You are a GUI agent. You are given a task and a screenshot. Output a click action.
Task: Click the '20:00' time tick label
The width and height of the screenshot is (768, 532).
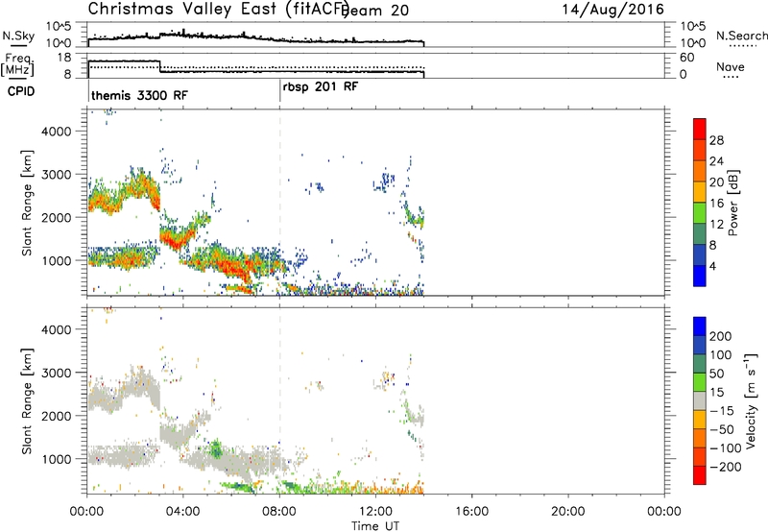coord(567,512)
